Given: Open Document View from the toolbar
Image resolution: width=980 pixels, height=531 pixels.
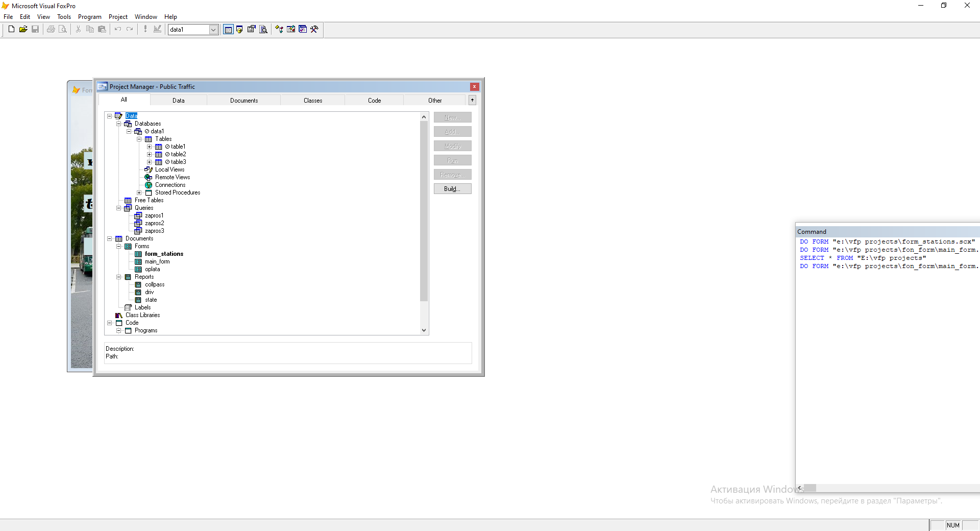Looking at the screenshot, I should click(x=263, y=29).
